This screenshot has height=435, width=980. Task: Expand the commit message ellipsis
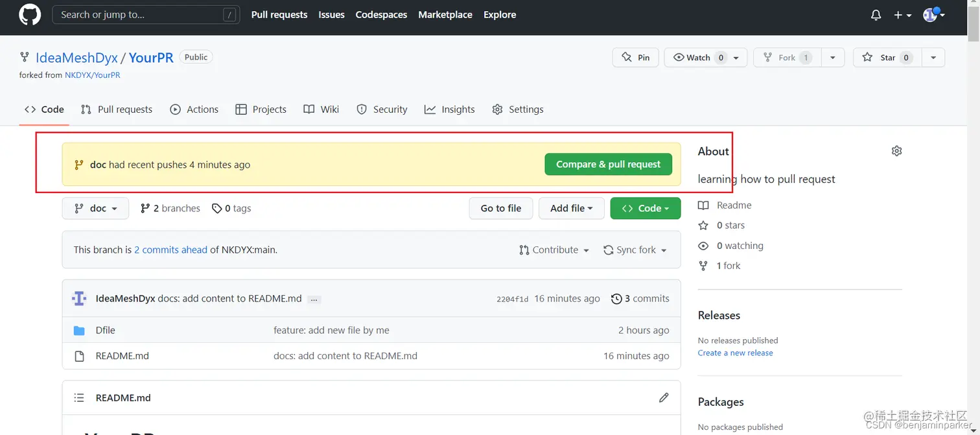tap(314, 300)
